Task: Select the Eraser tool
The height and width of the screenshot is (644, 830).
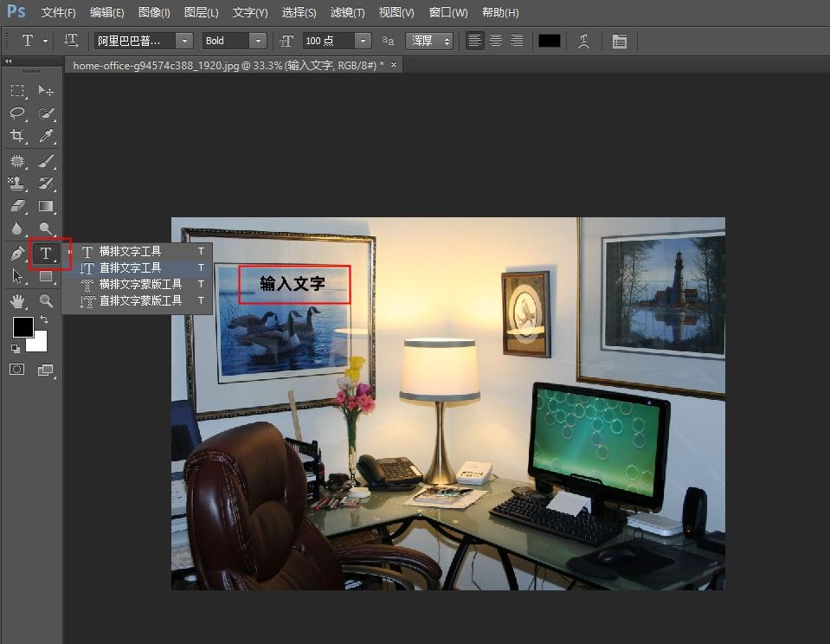Action: pos(17,206)
